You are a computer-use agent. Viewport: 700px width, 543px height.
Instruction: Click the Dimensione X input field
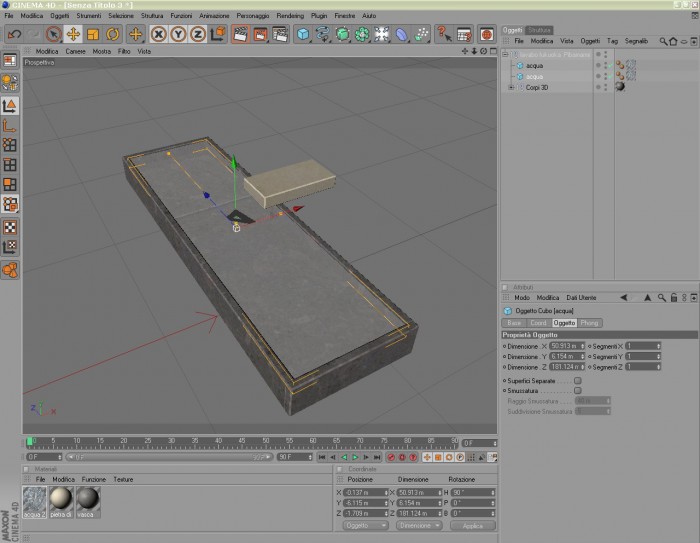[567, 346]
